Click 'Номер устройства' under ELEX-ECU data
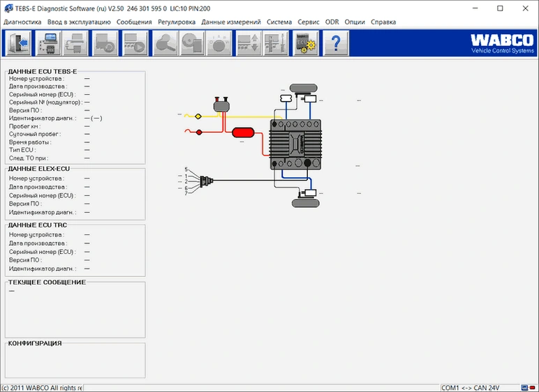The height and width of the screenshot is (392, 539). tap(36, 179)
